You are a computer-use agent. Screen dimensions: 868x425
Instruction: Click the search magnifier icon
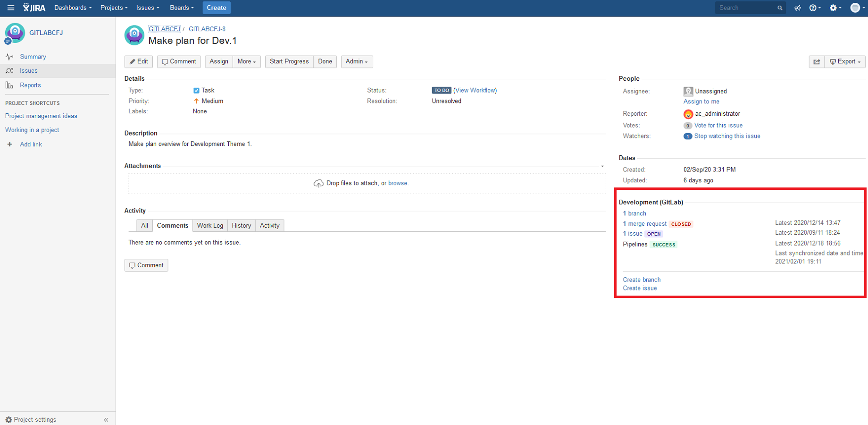(x=780, y=8)
